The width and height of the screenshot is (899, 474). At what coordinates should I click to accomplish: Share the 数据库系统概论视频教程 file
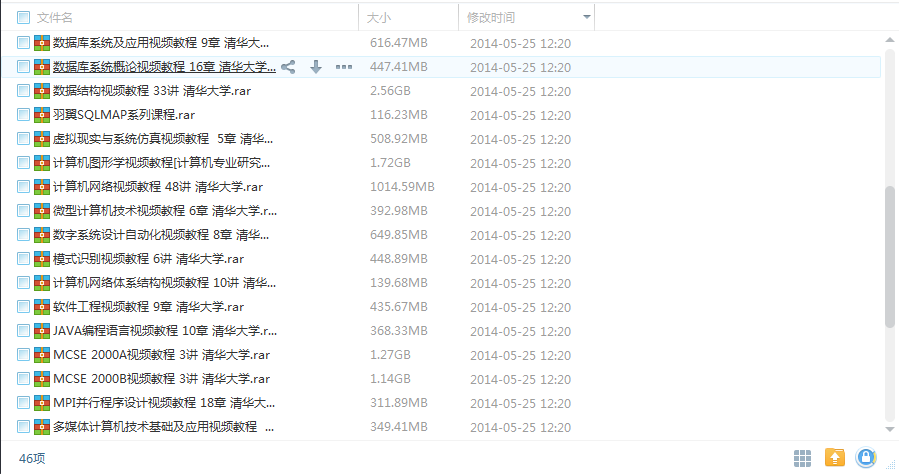click(x=288, y=67)
